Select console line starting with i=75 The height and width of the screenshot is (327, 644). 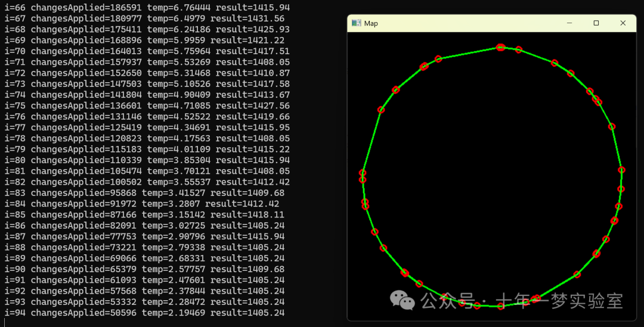tap(147, 105)
